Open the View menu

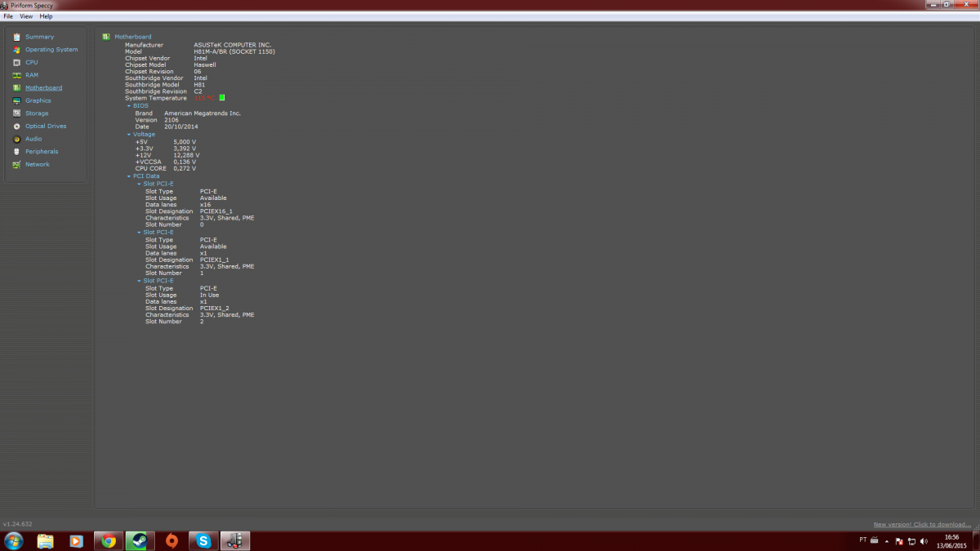click(x=26, y=16)
